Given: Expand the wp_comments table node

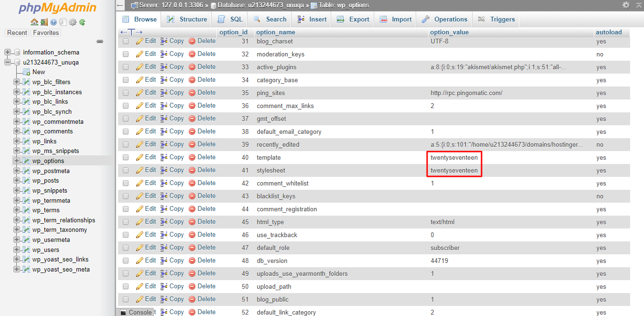Looking at the screenshot, I should pos(17,131).
